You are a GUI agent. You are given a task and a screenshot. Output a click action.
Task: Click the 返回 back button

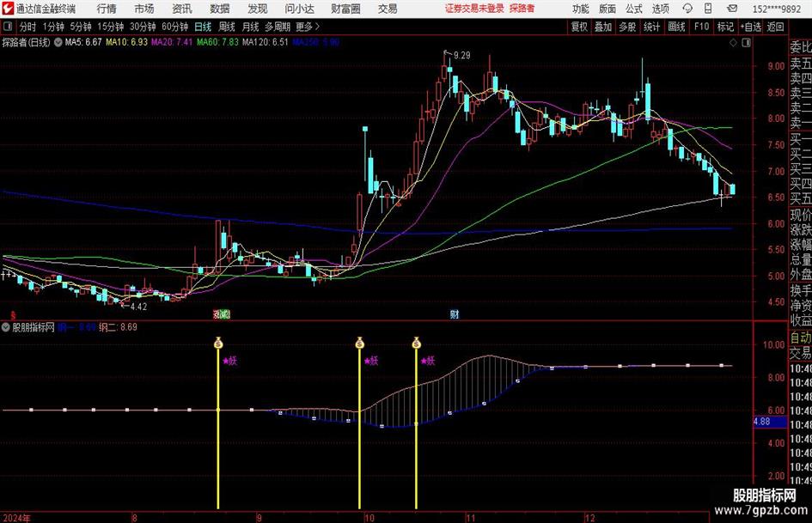pos(775,27)
